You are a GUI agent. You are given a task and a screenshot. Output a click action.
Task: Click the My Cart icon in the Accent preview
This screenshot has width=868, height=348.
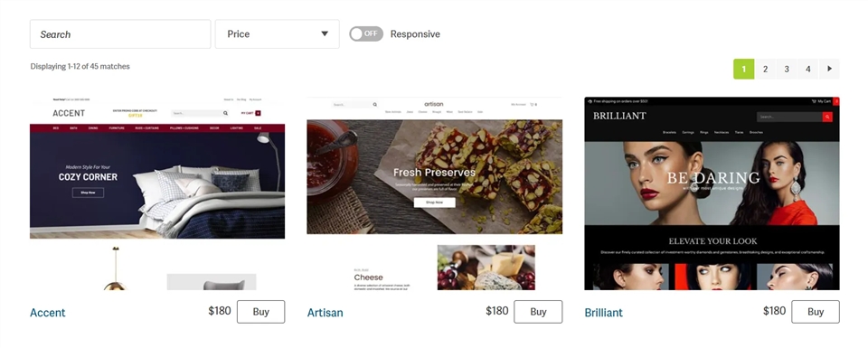tap(258, 113)
